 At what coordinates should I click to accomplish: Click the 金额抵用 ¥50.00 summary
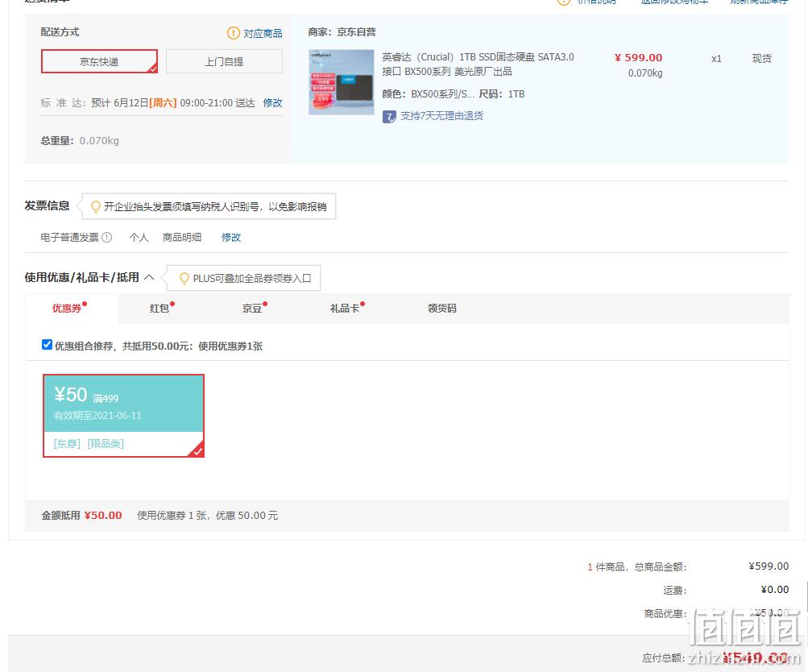click(x=81, y=516)
